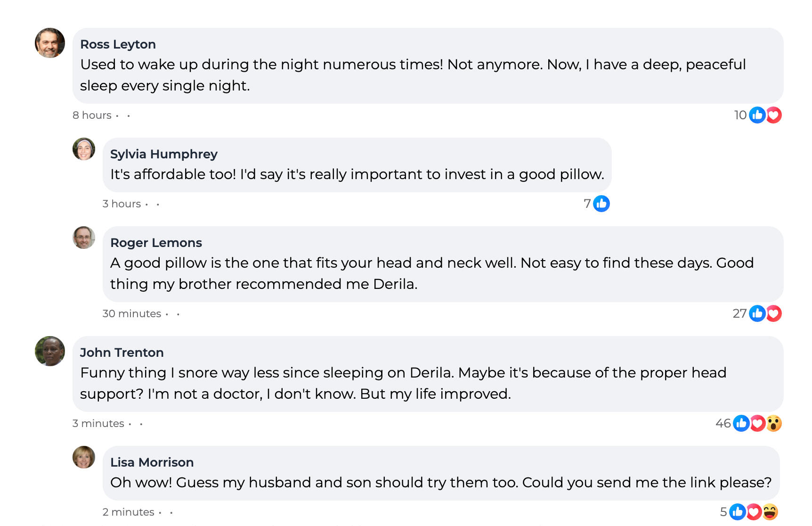Click the heart reaction on Roger Lemons' reply
This screenshot has width=812, height=526.
coord(774,313)
